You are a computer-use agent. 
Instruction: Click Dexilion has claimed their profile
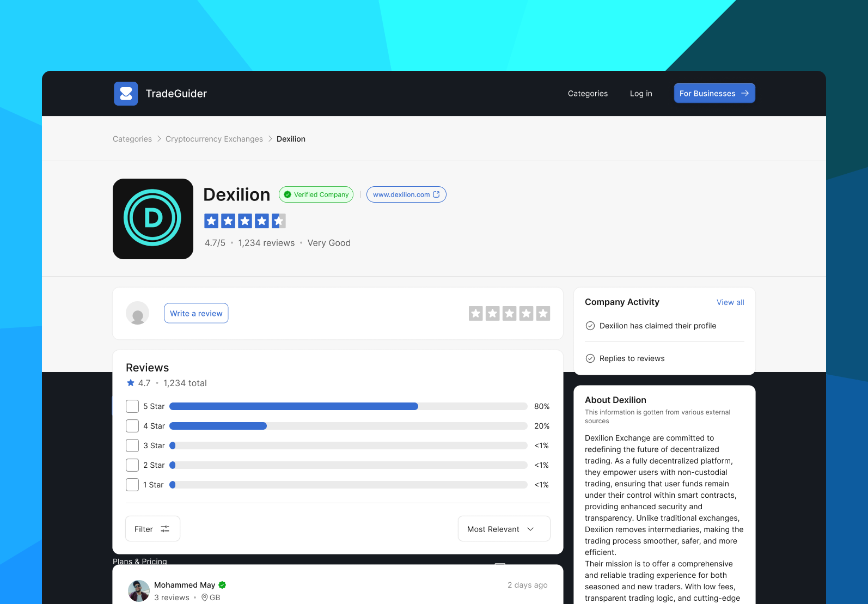coord(658,326)
